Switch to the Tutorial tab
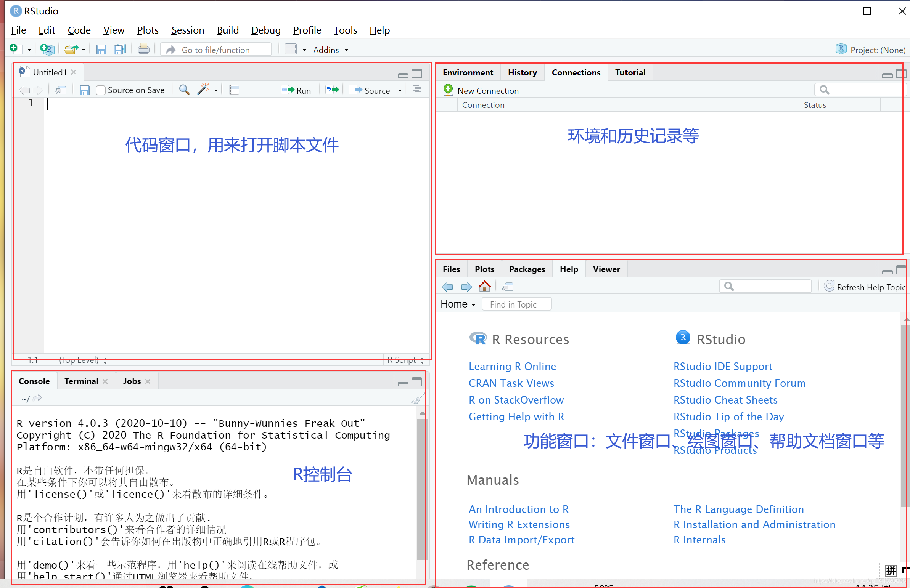The image size is (910, 588). (x=630, y=72)
